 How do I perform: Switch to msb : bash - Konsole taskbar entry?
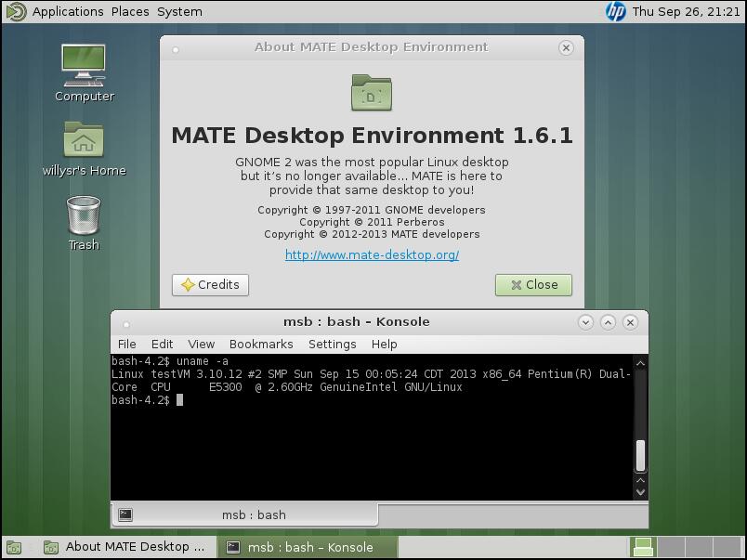click(308, 547)
